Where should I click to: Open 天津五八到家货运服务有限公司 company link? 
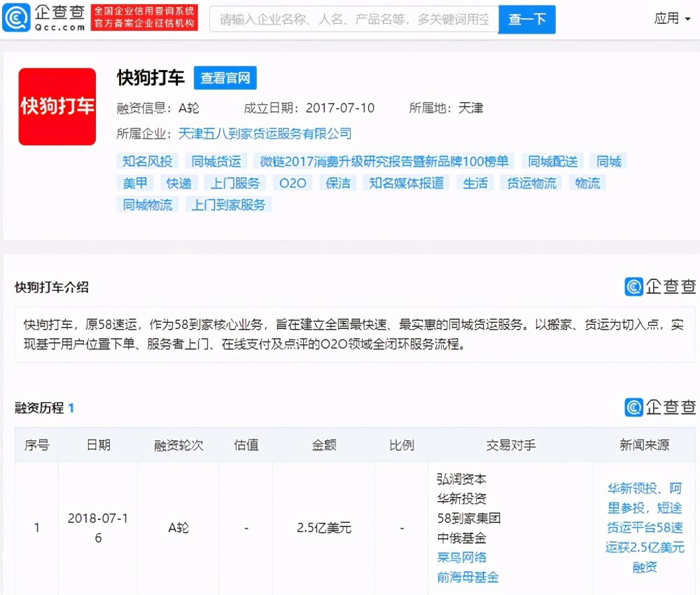(265, 134)
